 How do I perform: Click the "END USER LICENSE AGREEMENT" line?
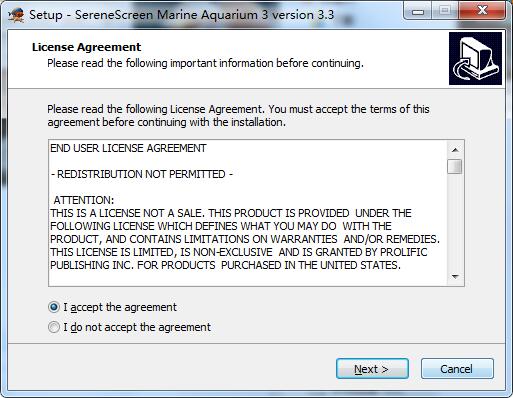point(128,148)
